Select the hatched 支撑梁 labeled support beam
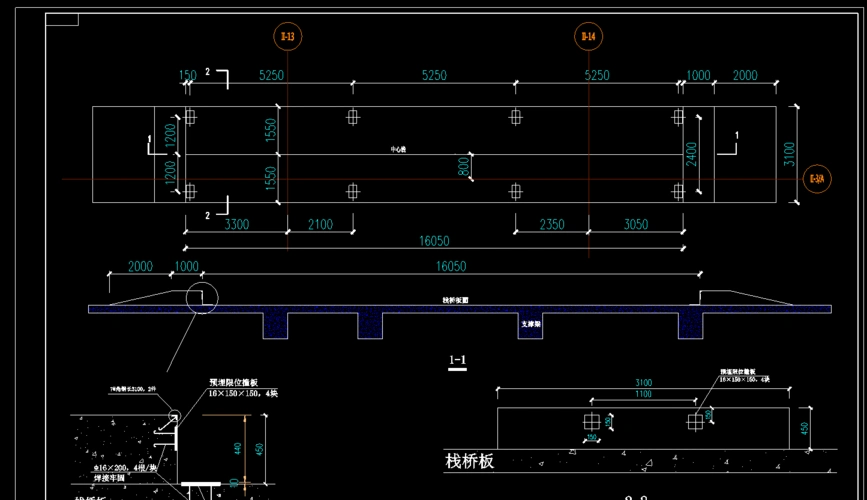Image resolution: width=867 pixels, height=500 pixels. pyautogui.click(x=530, y=324)
